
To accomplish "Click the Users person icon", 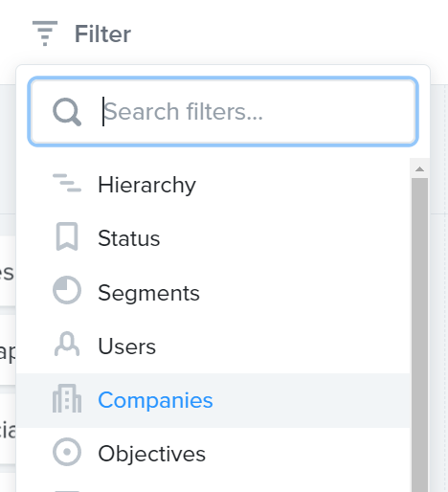I will pyautogui.click(x=67, y=344).
